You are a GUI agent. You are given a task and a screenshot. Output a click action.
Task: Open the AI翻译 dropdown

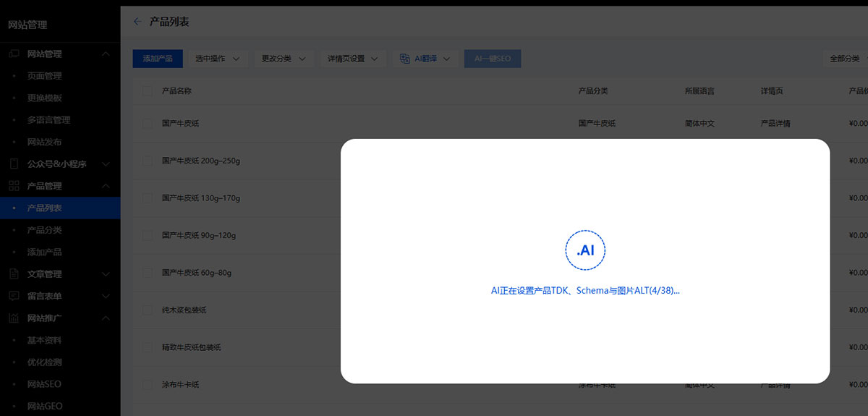[425, 59]
